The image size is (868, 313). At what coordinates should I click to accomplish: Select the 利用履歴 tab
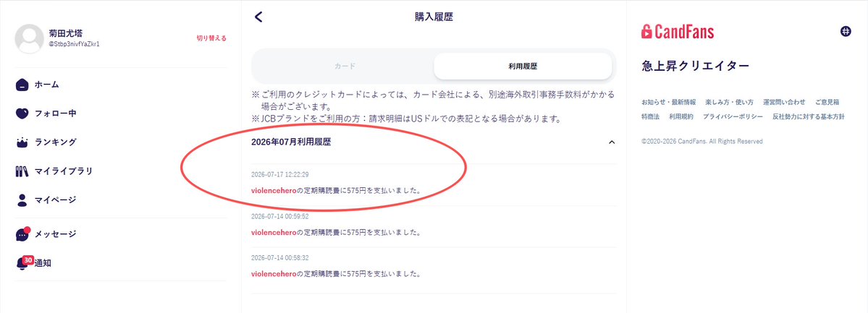(x=523, y=67)
